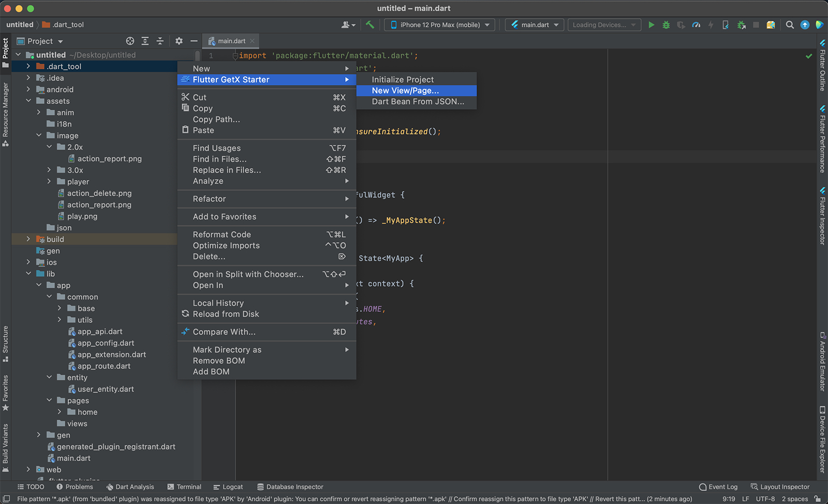This screenshot has width=828, height=504.
Task: Expand the android folder in the tree
Action: click(x=28, y=90)
